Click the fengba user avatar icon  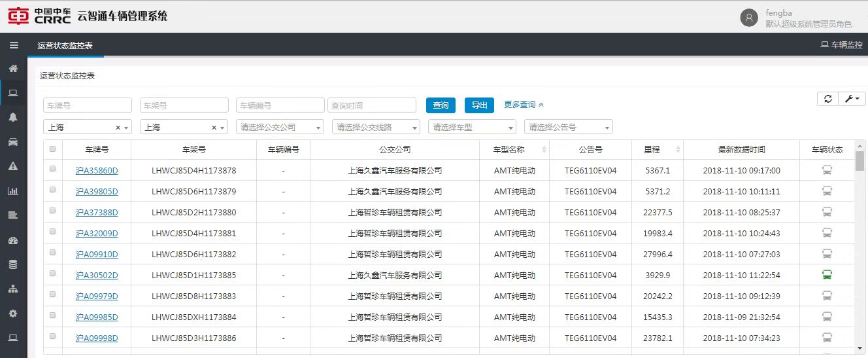pos(749,18)
